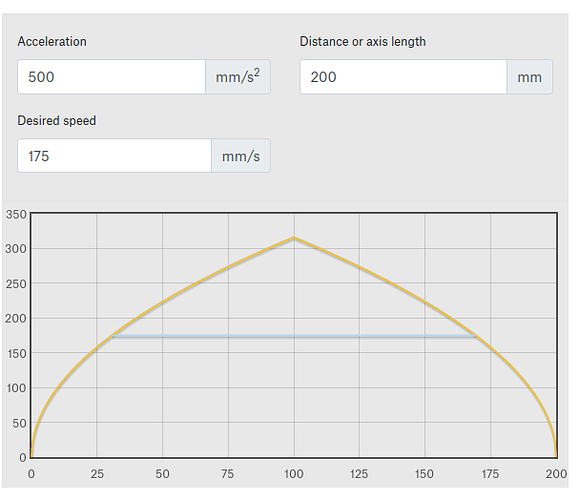Click the y-axis label 300

16,249
